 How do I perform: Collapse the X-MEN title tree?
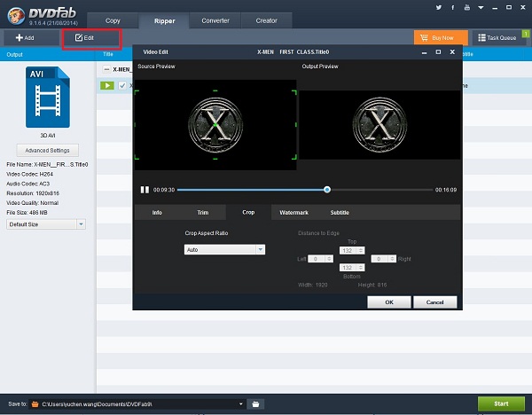point(106,69)
